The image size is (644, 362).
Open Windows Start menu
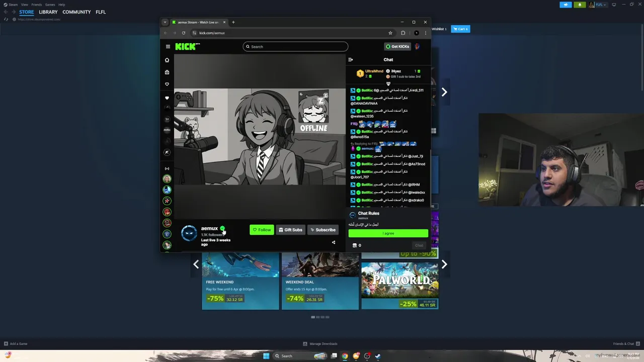click(266, 356)
